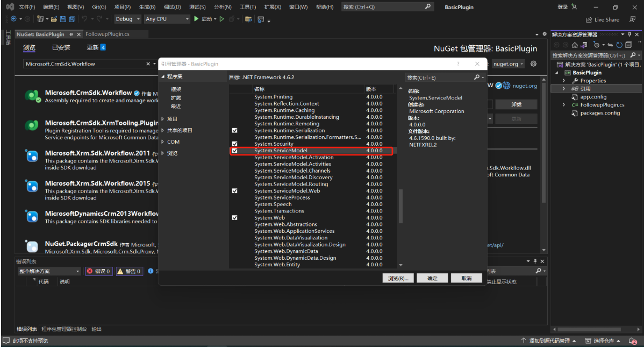Open the Any CPU platform dropdown
The width and height of the screenshot is (644, 347).
pos(167,19)
